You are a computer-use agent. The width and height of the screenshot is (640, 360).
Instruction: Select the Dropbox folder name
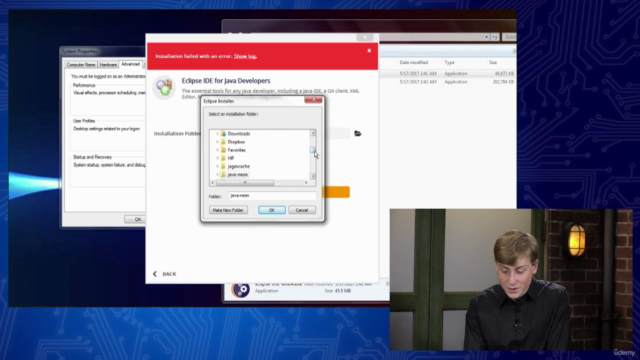tap(236, 142)
